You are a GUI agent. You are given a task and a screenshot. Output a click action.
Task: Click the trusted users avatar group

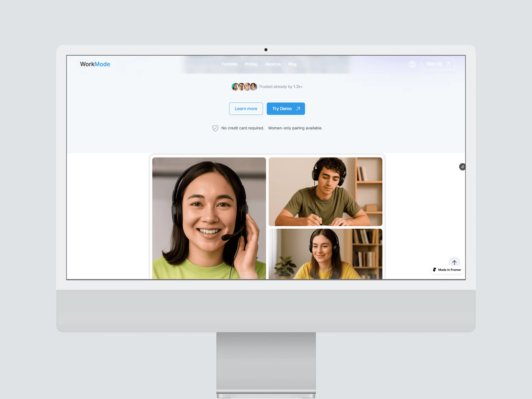(244, 87)
